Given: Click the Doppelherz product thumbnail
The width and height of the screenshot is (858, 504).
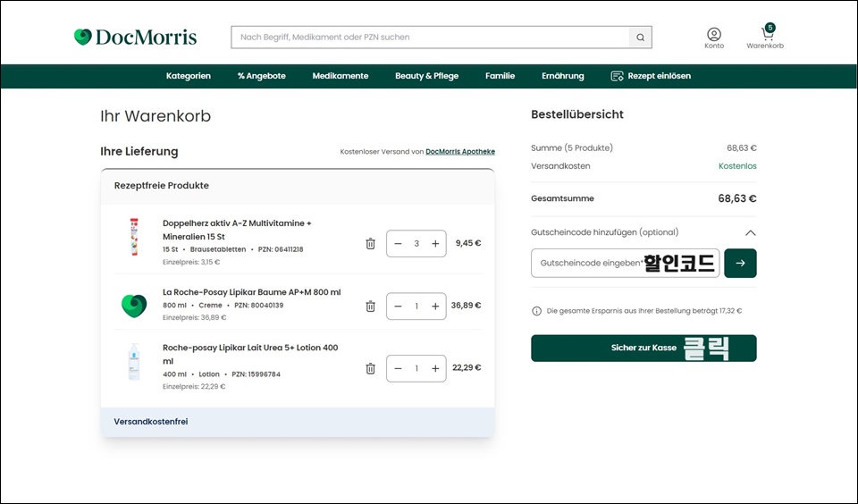Looking at the screenshot, I should [134, 237].
